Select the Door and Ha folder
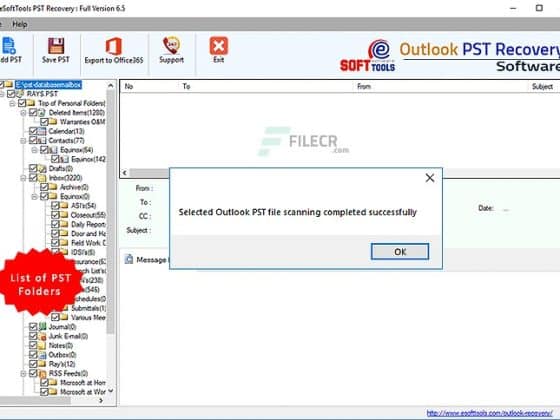Image resolution: width=560 pixels, height=420 pixels. click(88, 234)
